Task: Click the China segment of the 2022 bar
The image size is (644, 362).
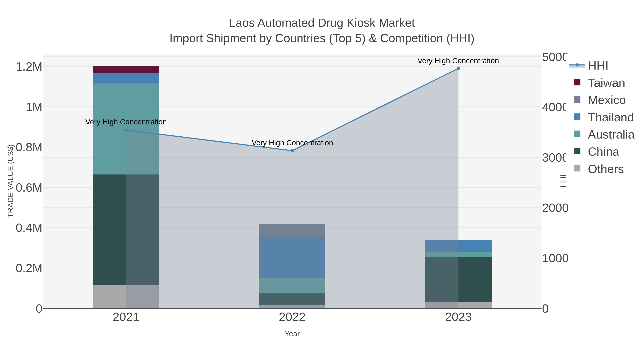Action: coord(292,299)
